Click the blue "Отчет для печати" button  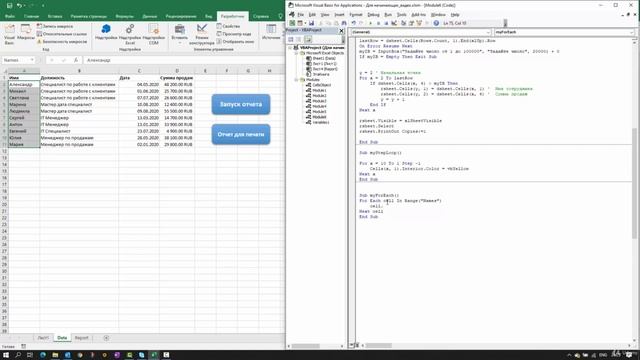click(x=241, y=134)
